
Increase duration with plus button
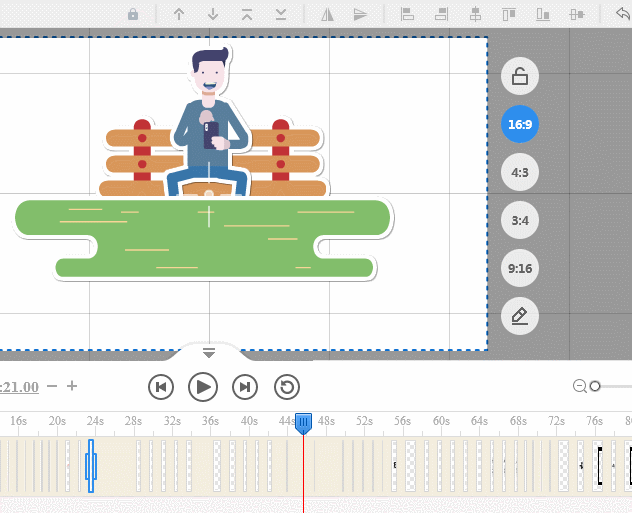point(72,386)
